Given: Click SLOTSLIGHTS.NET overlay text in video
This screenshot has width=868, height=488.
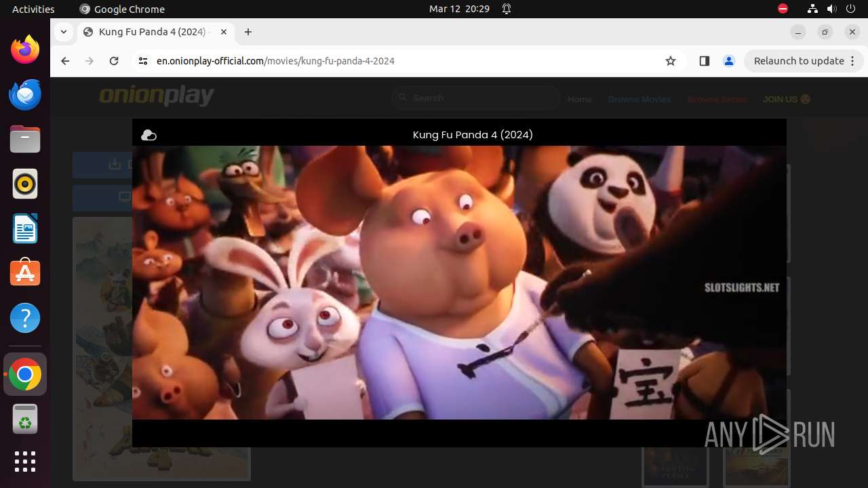Looking at the screenshot, I should [742, 287].
